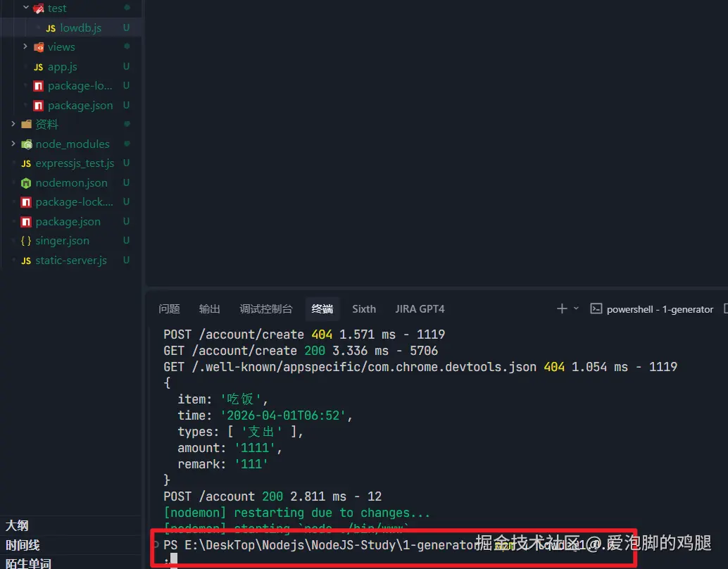Click the new terminal plus icon
Image resolution: width=728 pixels, height=569 pixels.
point(562,308)
